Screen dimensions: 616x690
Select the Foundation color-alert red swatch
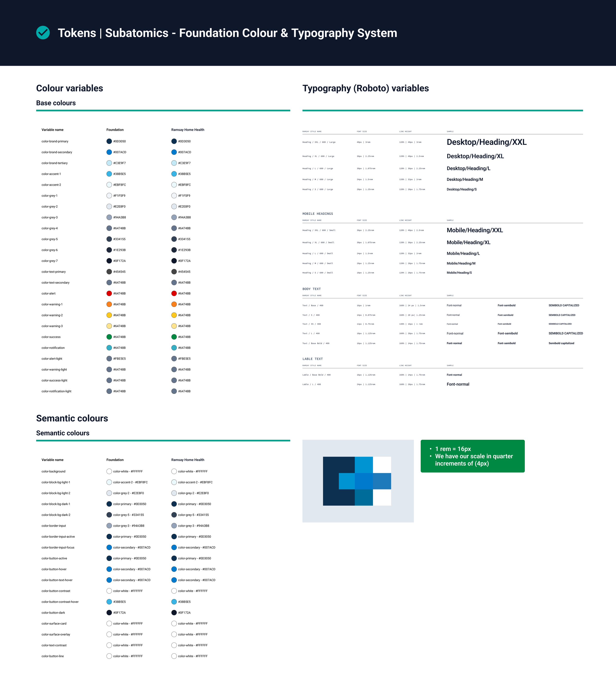[x=109, y=293]
